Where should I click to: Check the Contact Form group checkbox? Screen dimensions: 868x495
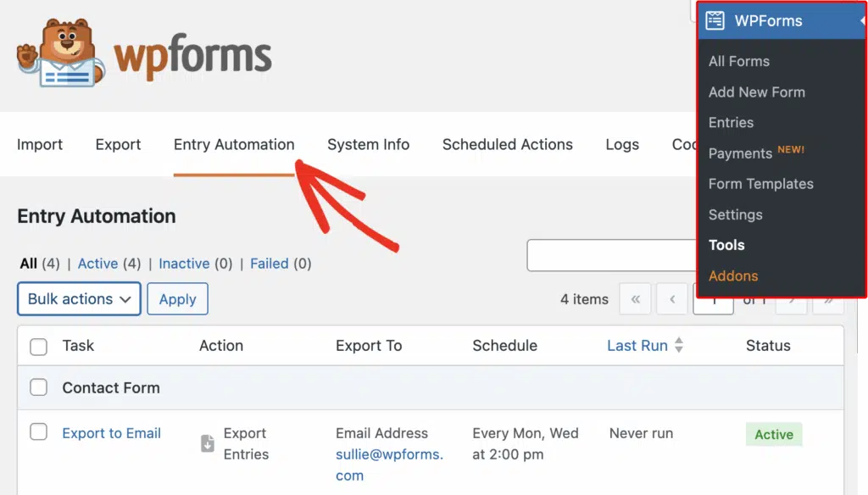(38, 387)
